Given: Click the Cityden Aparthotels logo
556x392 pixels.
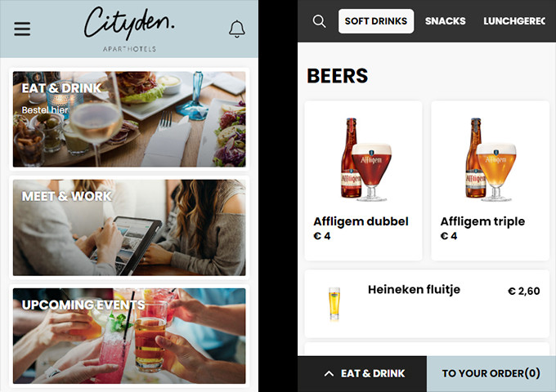Looking at the screenshot, I should (129, 29).
